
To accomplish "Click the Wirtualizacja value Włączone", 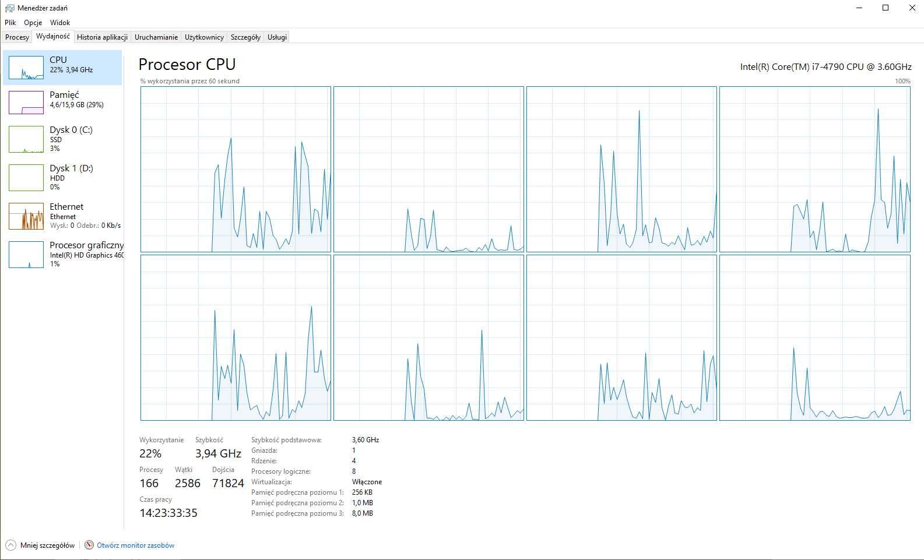I will tap(367, 482).
